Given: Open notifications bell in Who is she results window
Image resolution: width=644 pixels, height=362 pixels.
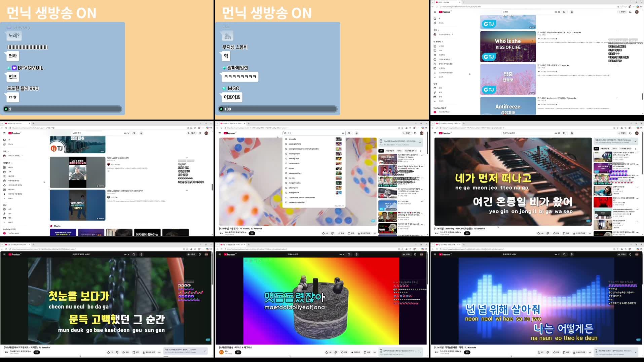Looking at the screenshot, I should [x=630, y=12].
